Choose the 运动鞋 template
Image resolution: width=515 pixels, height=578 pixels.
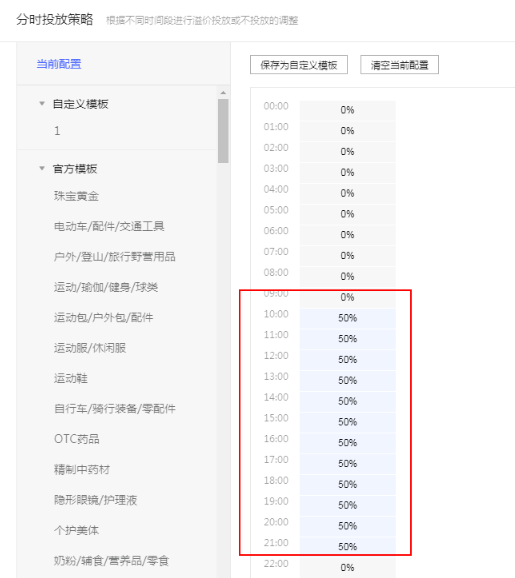pyautogui.click(x=71, y=378)
